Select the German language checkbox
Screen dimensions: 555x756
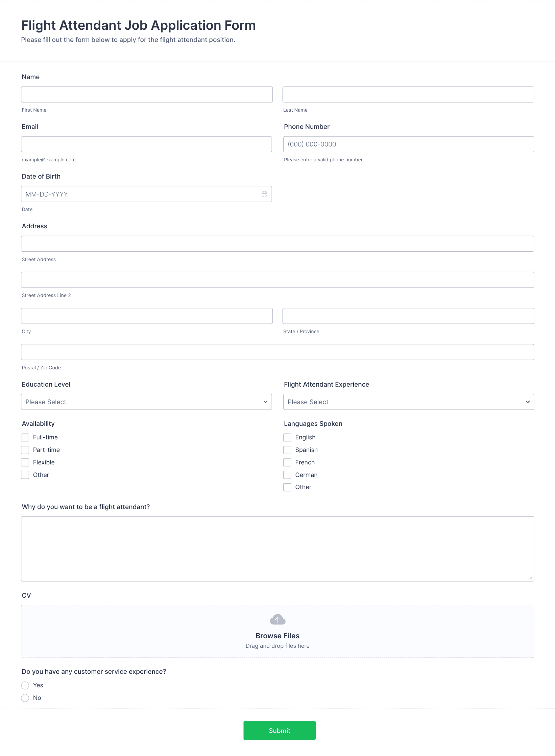point(287,475)
